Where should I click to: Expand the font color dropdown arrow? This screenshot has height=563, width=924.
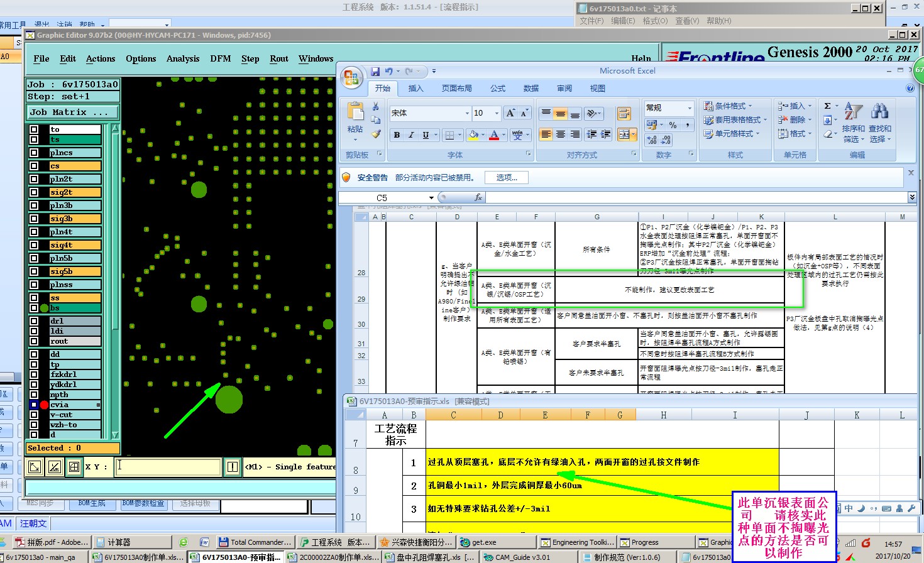tap(504, 135)
